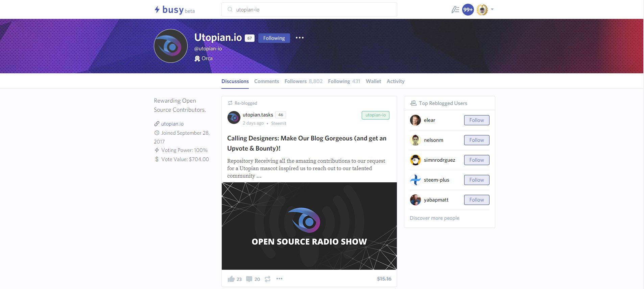Open the profile three-dot more menu
The width and height of the screenshot is (644, 289).
pos(300,38)
